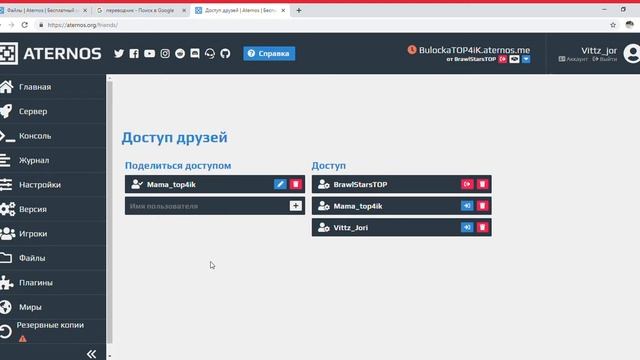Reload the page
Image resolution: width=640 pixels, height=360 pixels.
pyautogui.click(x=25, y=25)
